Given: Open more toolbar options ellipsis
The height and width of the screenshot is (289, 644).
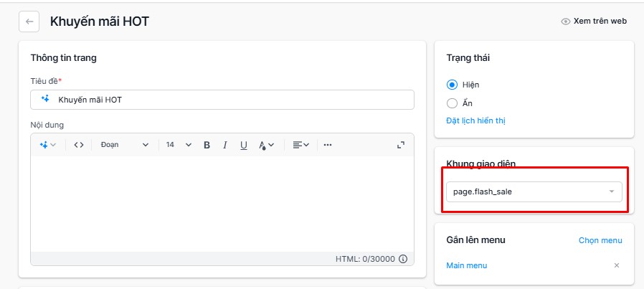Looking at the screenshot, I should [327, 145].
